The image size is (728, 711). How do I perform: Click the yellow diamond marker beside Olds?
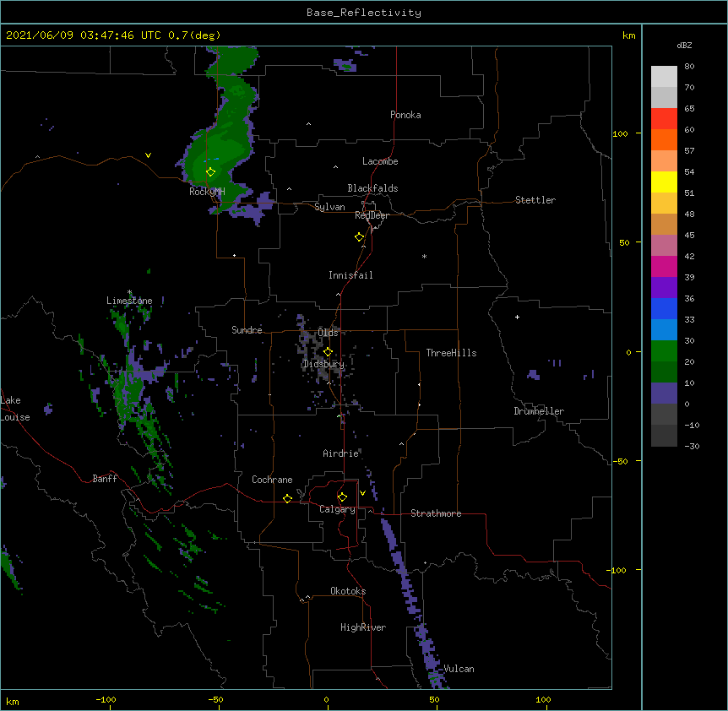click(x=328, y=352)
